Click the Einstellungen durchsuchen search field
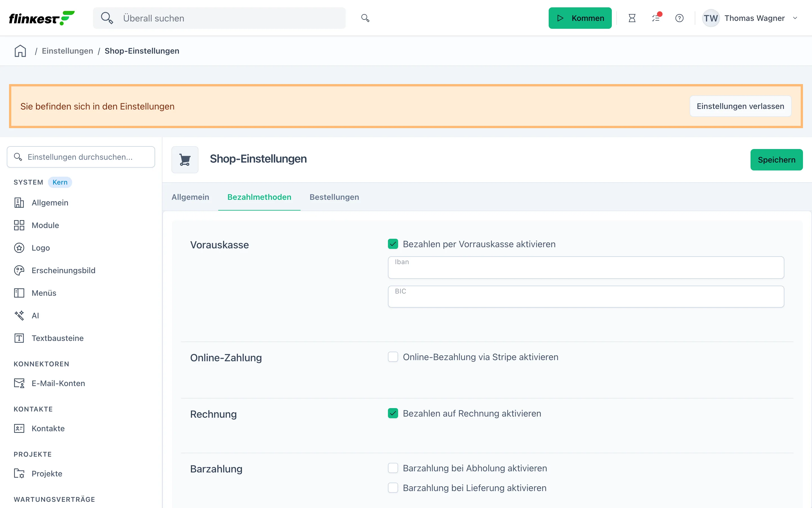Image resolution: width=812 pixels, height=508 pixels. (x=81, y=157)
